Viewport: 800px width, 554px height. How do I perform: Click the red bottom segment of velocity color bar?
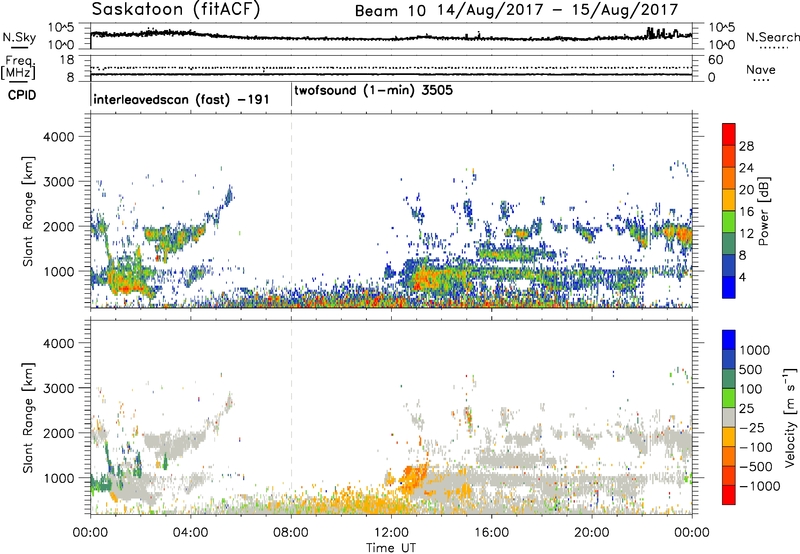pyautogui.click(x=729, y=495)
